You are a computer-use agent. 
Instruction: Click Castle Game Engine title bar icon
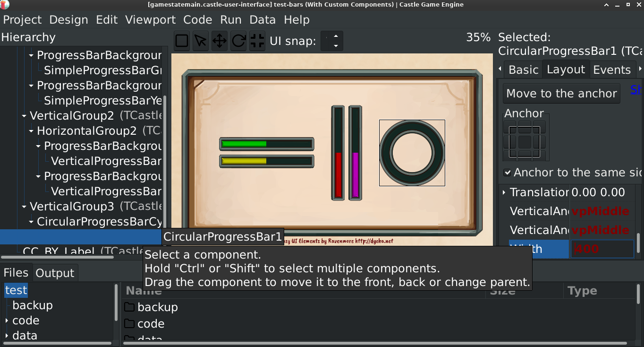[5, 4]
